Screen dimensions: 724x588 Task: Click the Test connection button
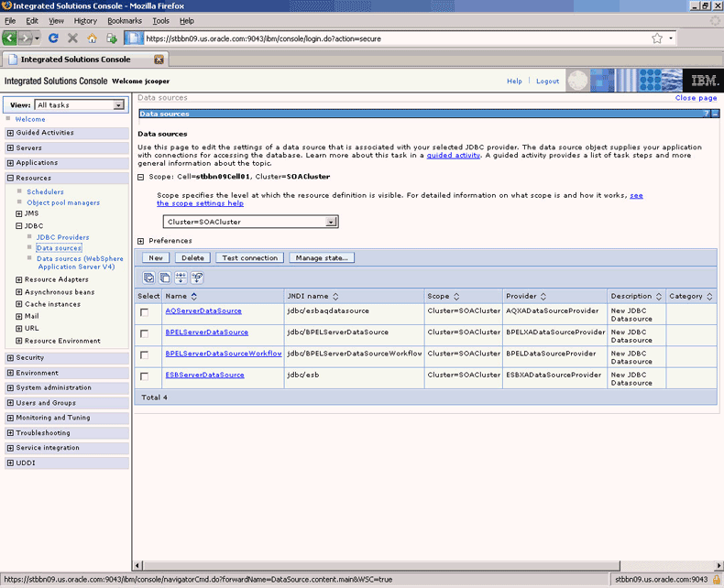pyautogui.click(x=250, y=258)
